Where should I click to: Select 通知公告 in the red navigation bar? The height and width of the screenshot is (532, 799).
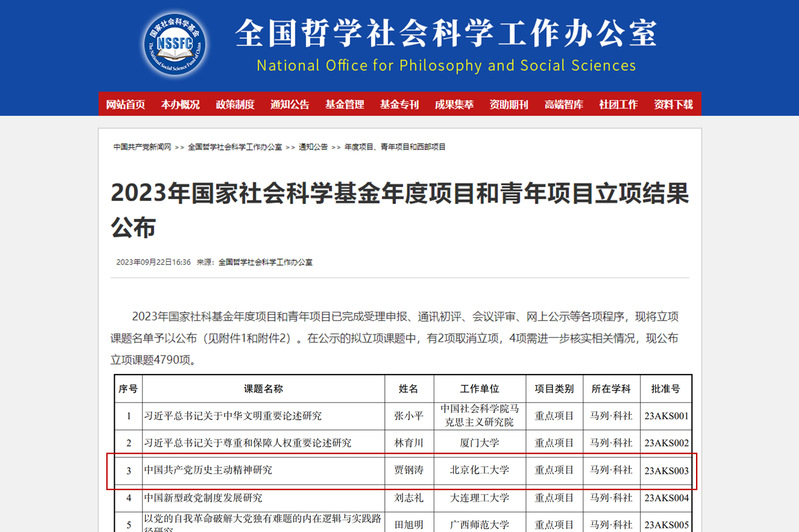pos(290,104)
